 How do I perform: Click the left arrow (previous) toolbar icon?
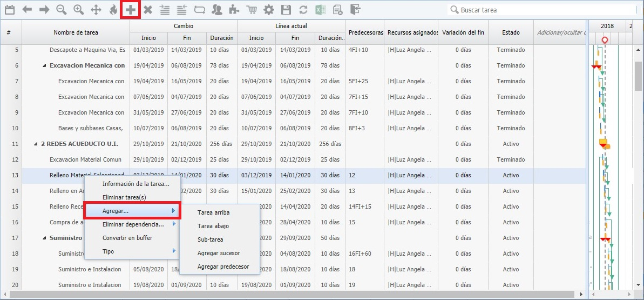[27, 10]
